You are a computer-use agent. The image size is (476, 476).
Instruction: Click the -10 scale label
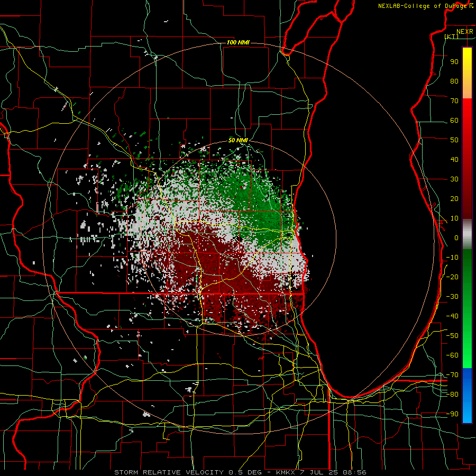[x=452, y=258]
